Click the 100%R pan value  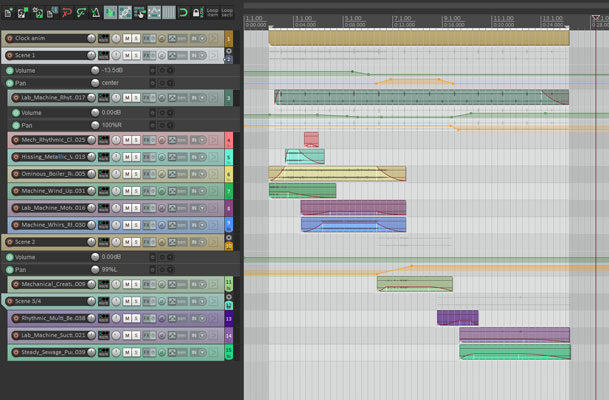(x=111, y=125)
